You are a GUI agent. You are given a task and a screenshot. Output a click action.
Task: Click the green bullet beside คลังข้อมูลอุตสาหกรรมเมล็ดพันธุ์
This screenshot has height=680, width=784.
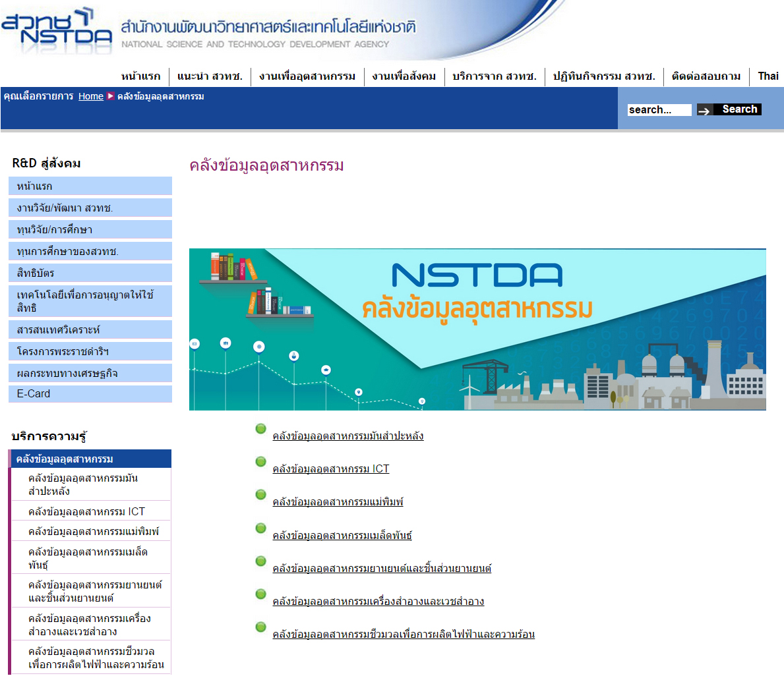(260, 528)
